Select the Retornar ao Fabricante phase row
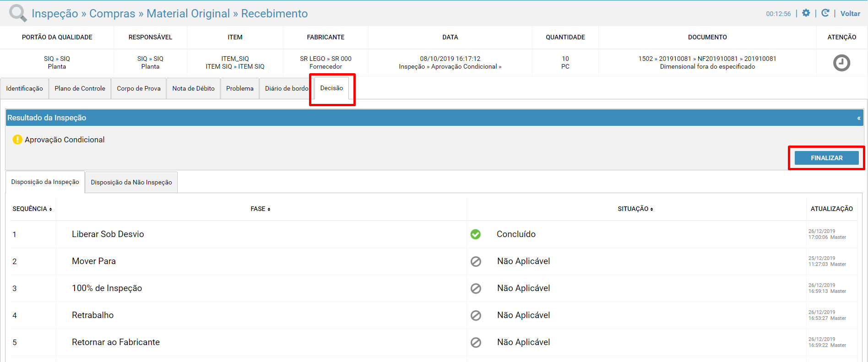Viewport: 868px width, 362px height. (x=434, y=342)
